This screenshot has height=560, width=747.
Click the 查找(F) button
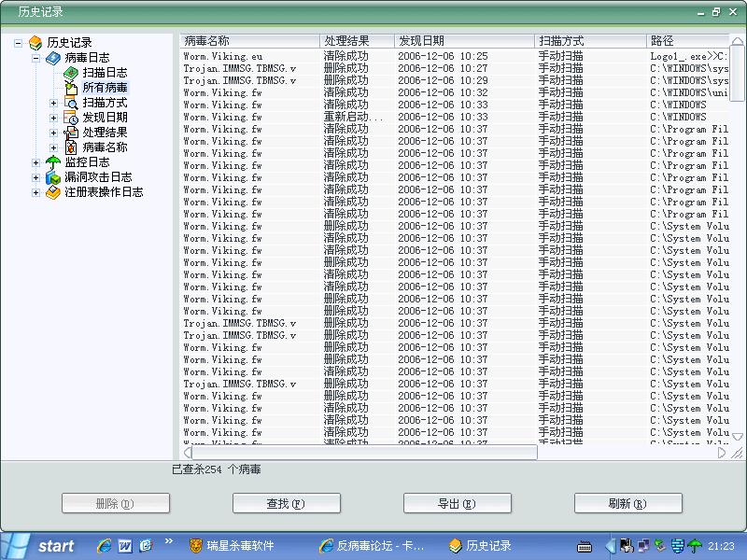(x=287, y=503)
